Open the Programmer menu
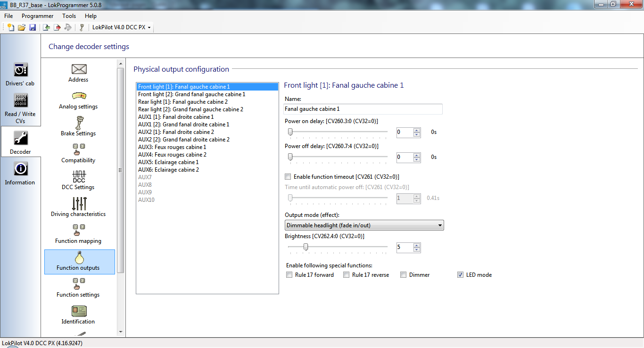 (38, 16)
